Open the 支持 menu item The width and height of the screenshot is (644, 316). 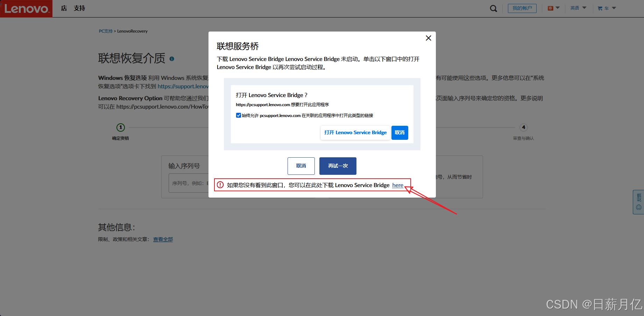(x=79, y=8)
